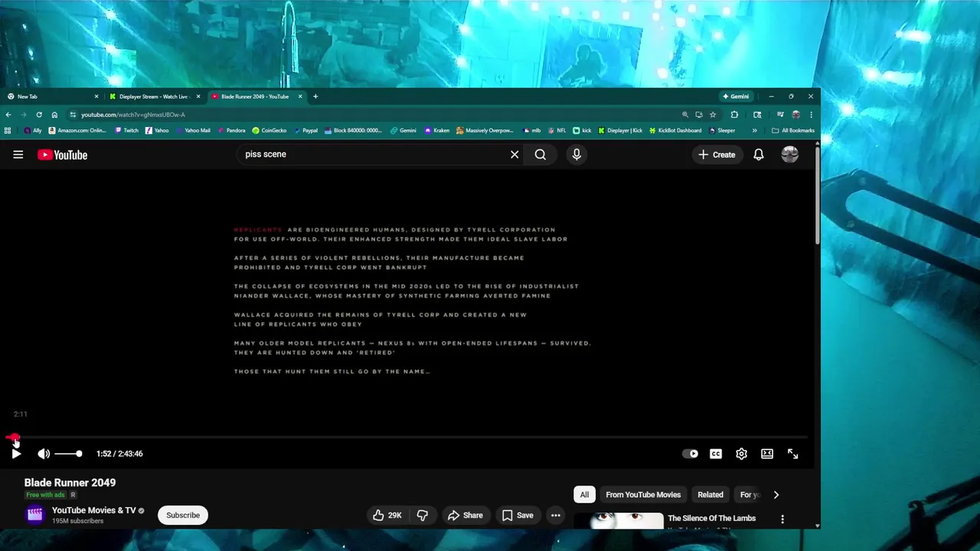Subscribe to YouTube Movies & TV
Viewport: 980px width, 551px height.
183,515
